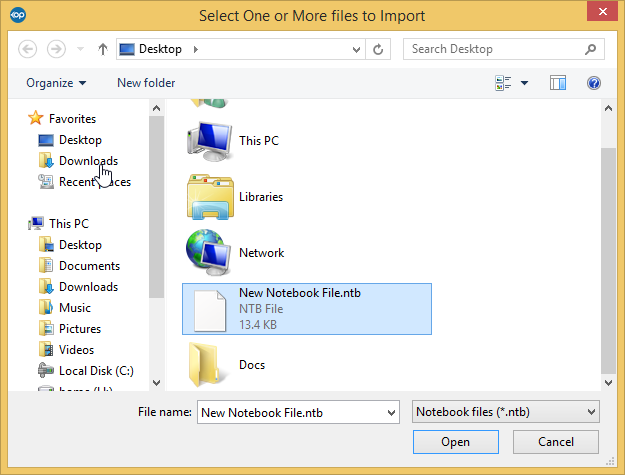Click the 'Libraries' label in file list
625x475 pixels.
[261, 197]
